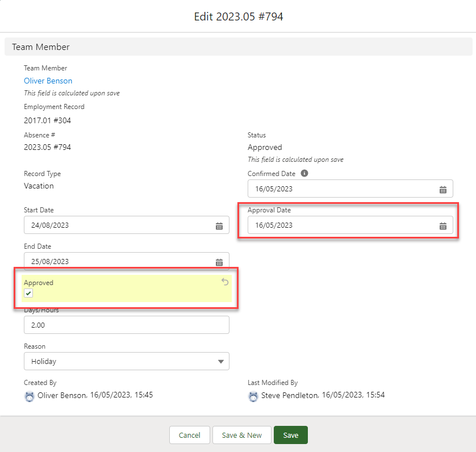This screenshot has width=476, height=452.
Task: Open the Oliver Benson team member link
Action: click(x=48, y=81)
